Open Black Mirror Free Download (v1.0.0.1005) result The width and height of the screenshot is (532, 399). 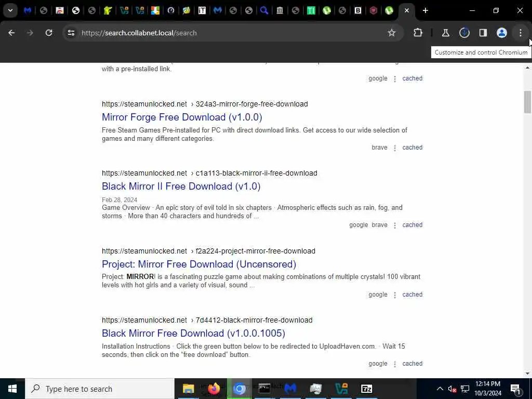pos(193,333)
